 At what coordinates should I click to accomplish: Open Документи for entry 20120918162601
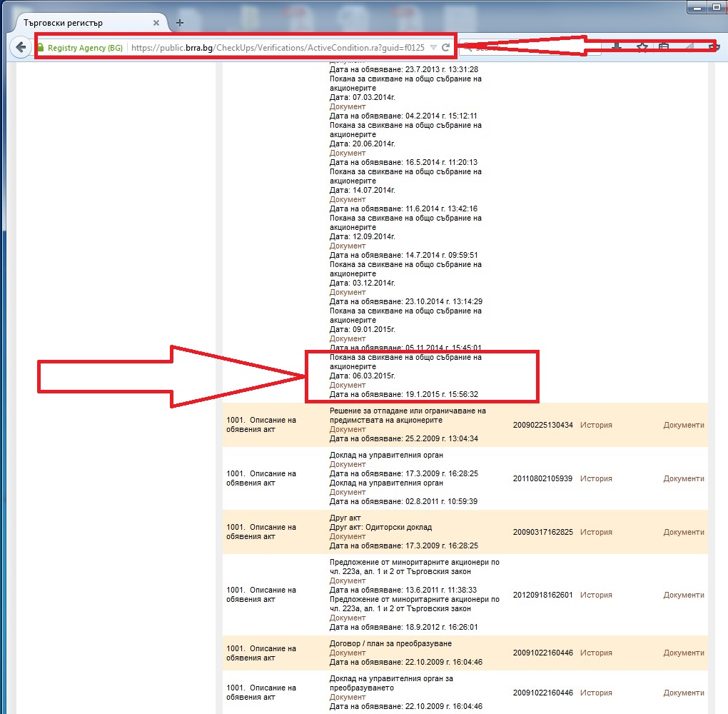[x=683, y=595]
